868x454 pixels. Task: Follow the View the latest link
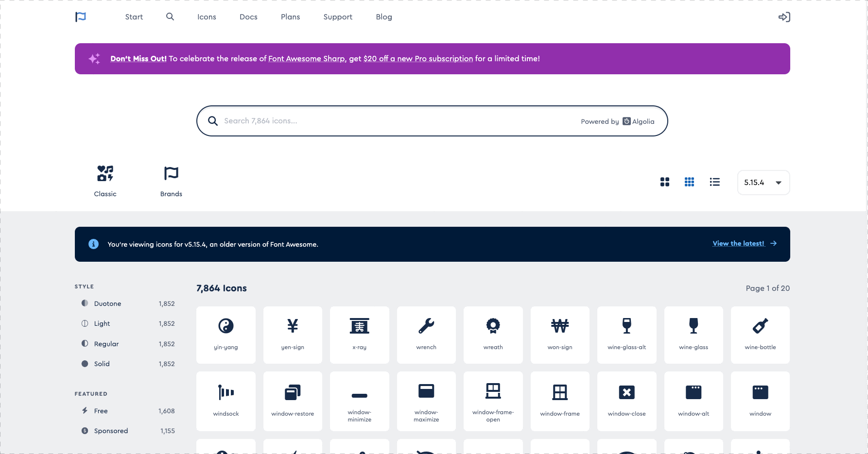739,243
